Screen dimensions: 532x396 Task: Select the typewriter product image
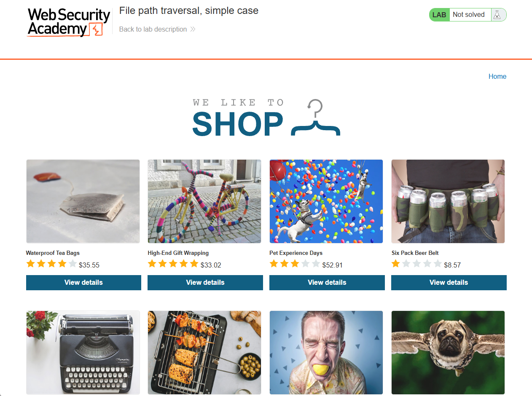click(83, 353)
